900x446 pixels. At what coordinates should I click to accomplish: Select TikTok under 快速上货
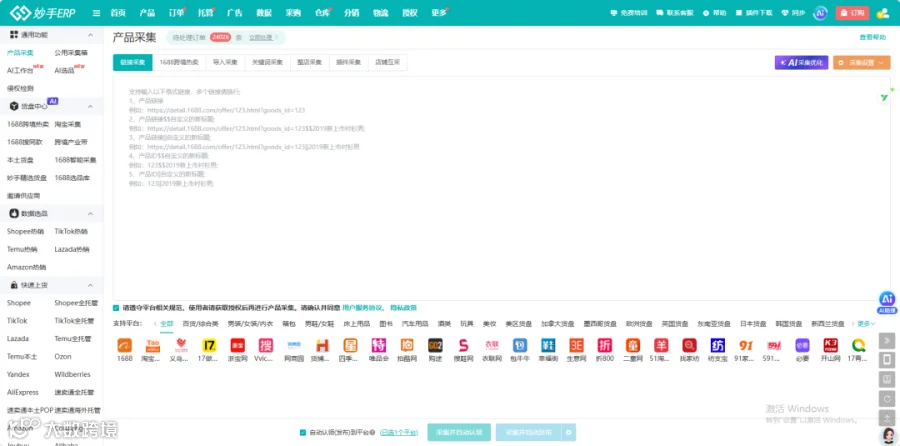click(17, 321)
